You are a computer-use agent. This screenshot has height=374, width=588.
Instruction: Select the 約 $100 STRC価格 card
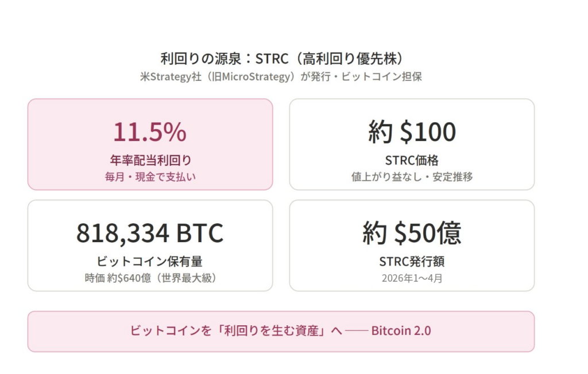(x=412, y=145)
